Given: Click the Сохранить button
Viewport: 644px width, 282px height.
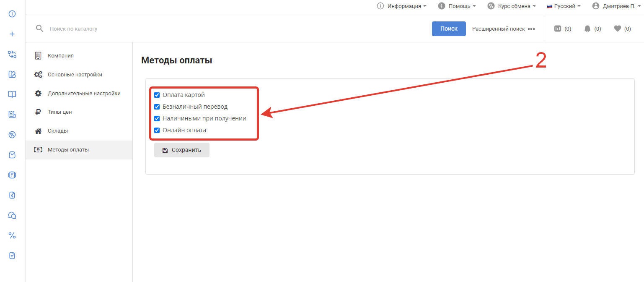Looking at the screenshot, I should [182, 150].
